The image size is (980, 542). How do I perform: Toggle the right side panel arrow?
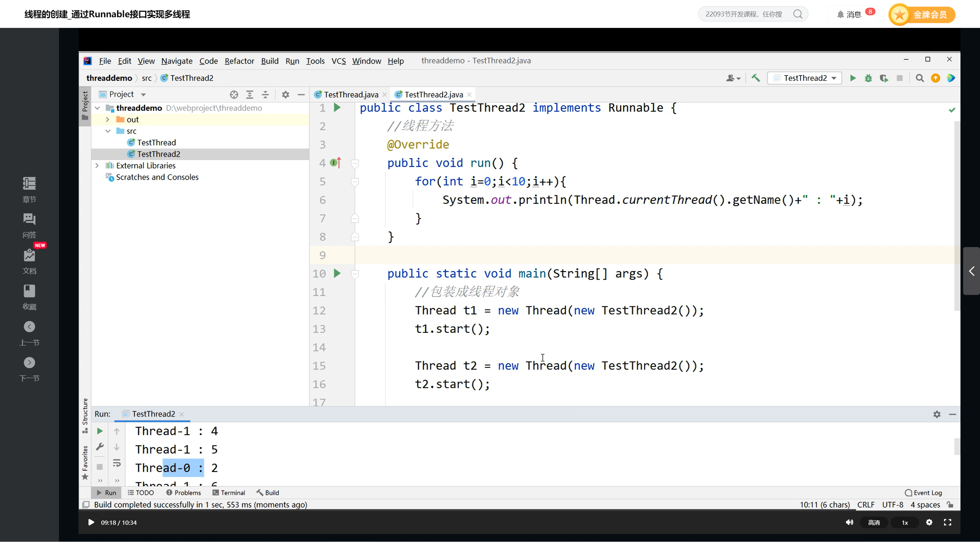(x=972, y=271)
